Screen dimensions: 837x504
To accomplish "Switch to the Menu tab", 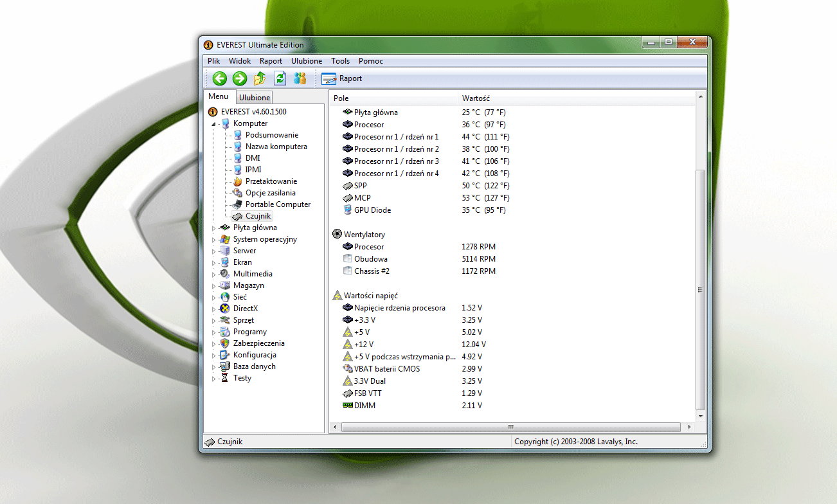I will (219, 96).
